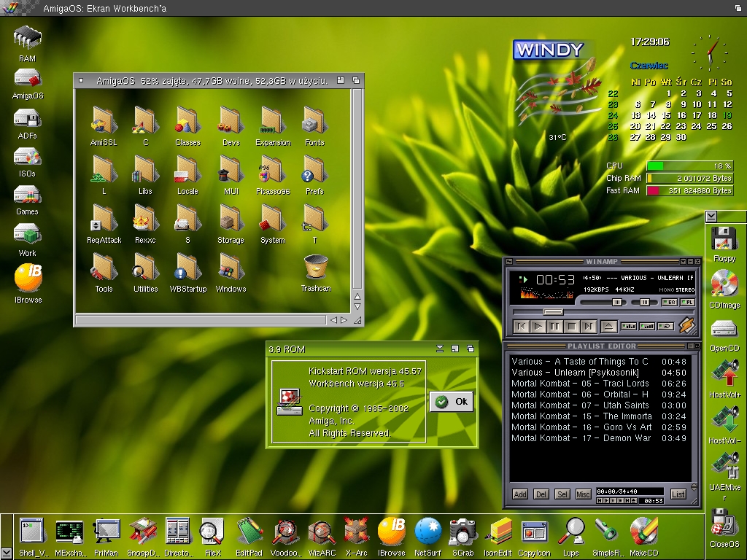Launch SnoopDos from the bottom dock
The width and height of the screenshot is (747, 560).
point(143,537)
